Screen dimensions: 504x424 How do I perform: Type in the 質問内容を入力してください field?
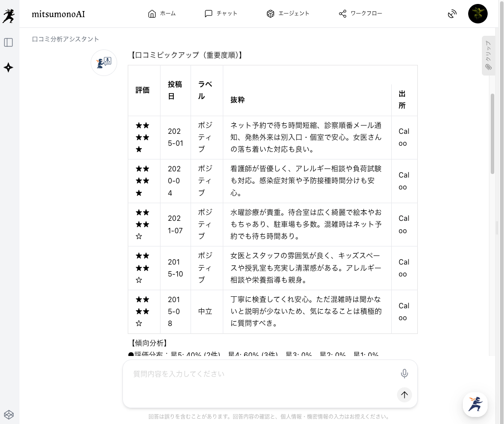(261, 374)
